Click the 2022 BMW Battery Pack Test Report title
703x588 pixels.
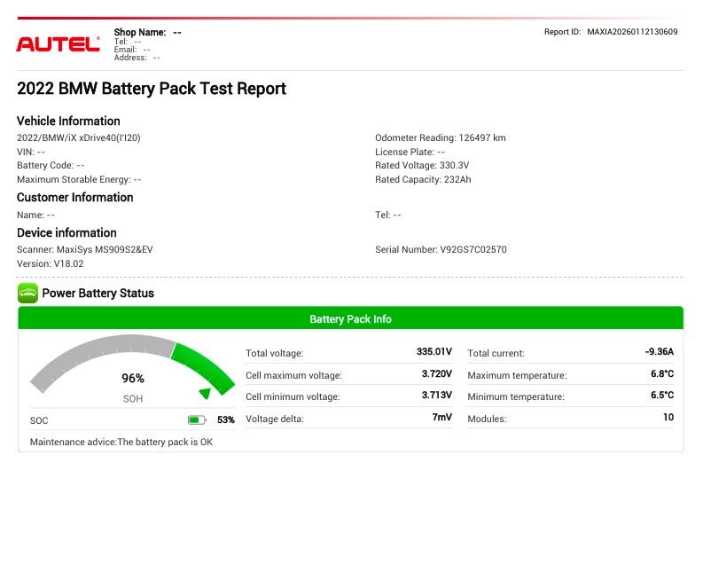pos(152,89)
